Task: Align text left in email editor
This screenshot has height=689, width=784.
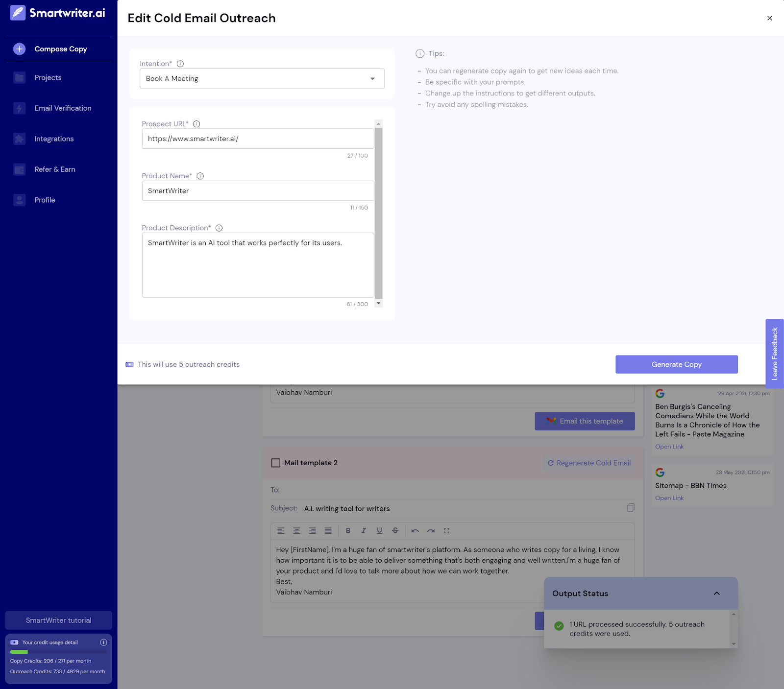Action: (281, 531)
